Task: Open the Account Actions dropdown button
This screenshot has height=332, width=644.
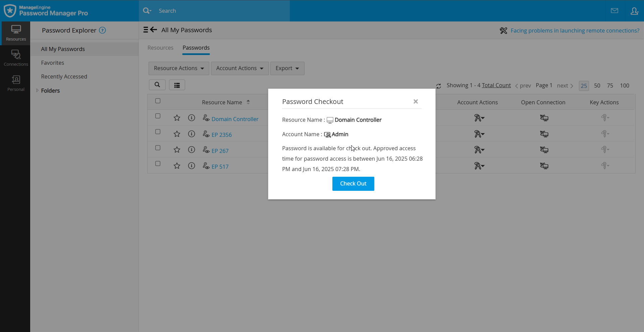Action: point(240,68)
